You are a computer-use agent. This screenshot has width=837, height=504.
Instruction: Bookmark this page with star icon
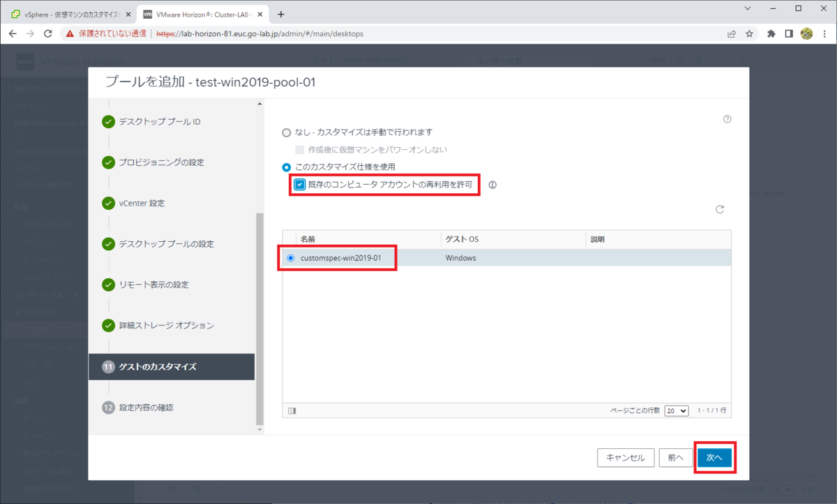750,33
